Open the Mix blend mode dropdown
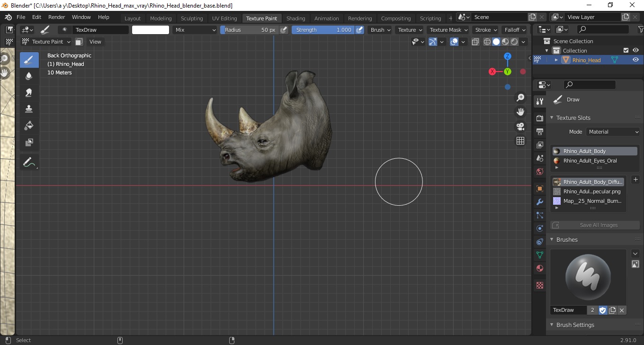 pos(194,30)
